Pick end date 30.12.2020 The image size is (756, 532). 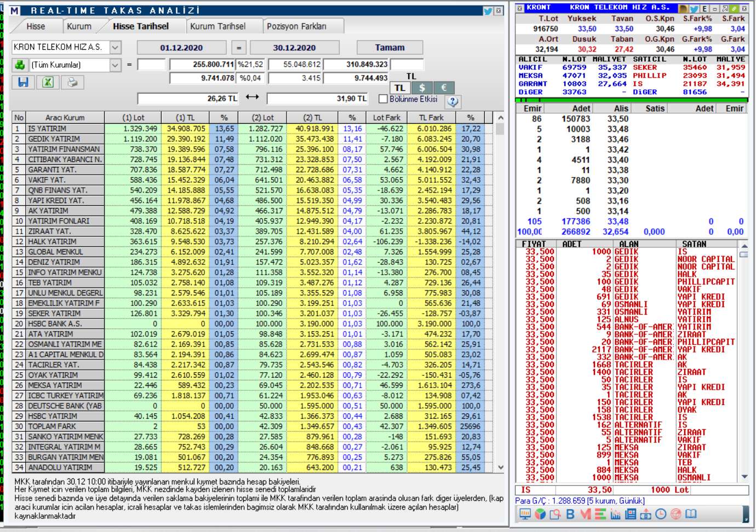pos(294,48)
